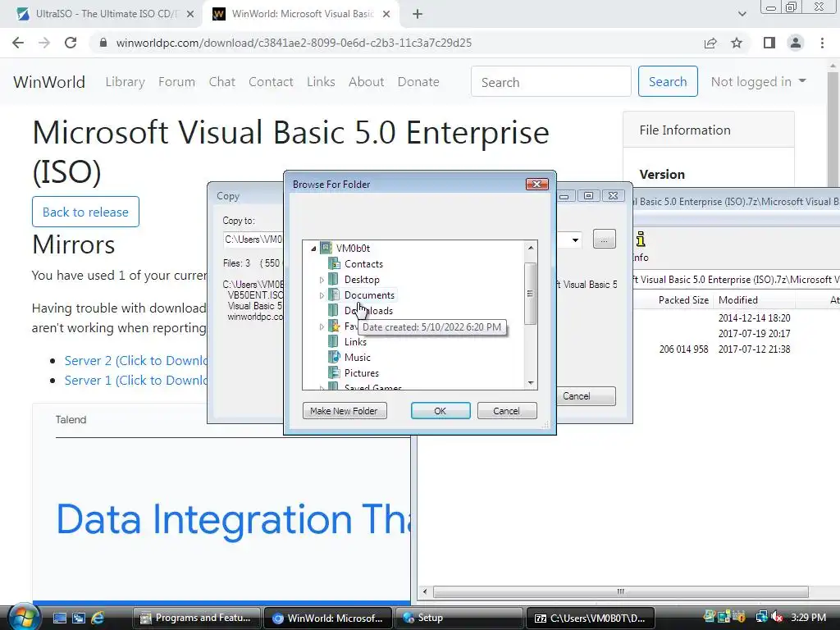Click the WinWorld home logo

tap(49, 82)
